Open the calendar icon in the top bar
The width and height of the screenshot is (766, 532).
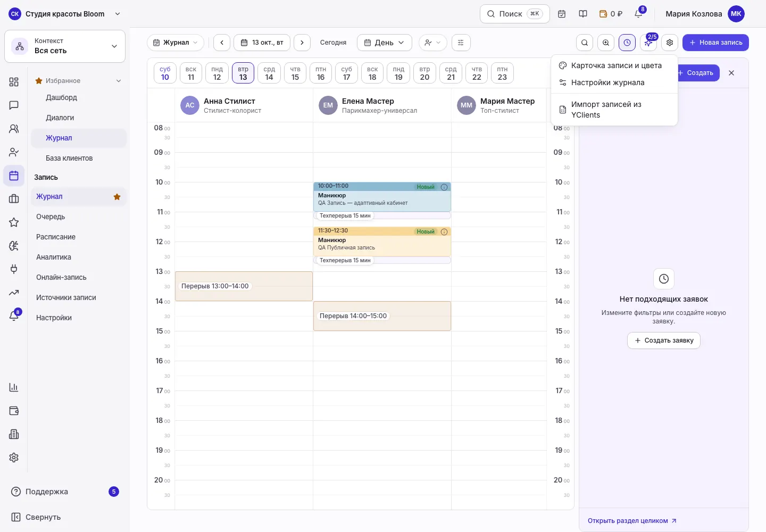(x=562, y=14)
